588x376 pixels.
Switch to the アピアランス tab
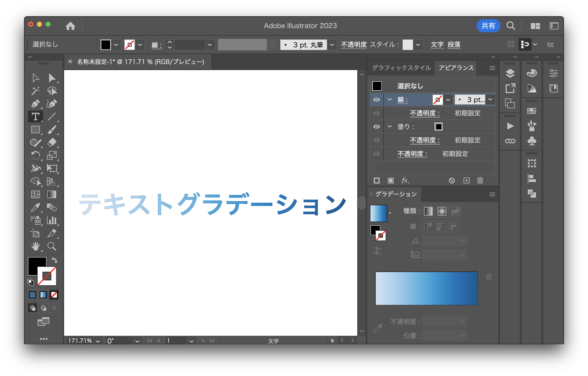tap(456, 68)
